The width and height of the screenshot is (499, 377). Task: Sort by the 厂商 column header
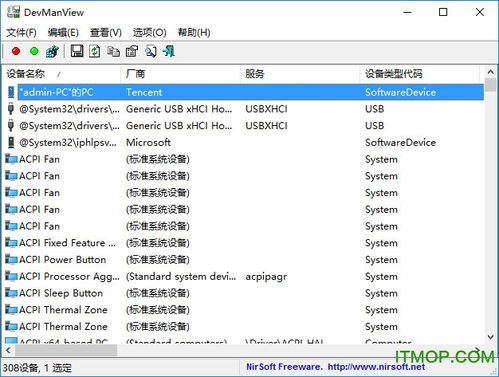tap(181, 74)
